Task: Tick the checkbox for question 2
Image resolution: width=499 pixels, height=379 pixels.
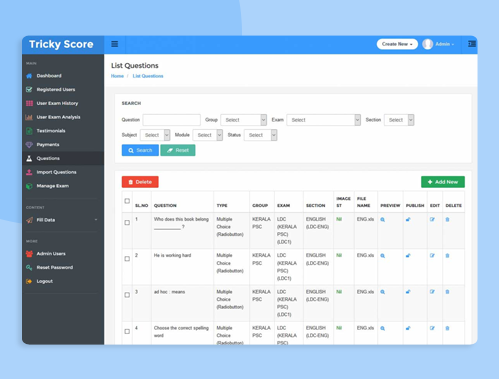Action: [x=127, y=259]
